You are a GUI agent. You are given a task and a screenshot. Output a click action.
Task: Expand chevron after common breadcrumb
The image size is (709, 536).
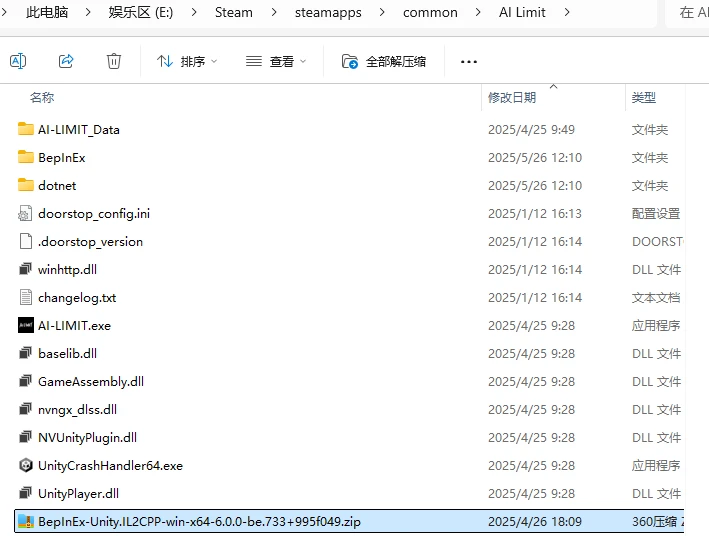478,12
